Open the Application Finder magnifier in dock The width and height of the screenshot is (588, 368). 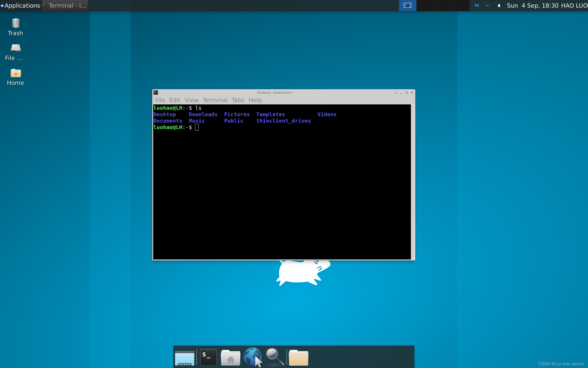coord(275,357)
